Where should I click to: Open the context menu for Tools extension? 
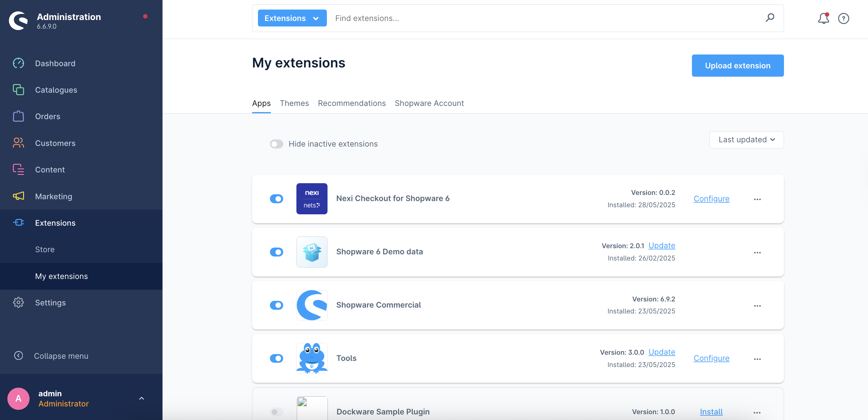pos(757,359)
